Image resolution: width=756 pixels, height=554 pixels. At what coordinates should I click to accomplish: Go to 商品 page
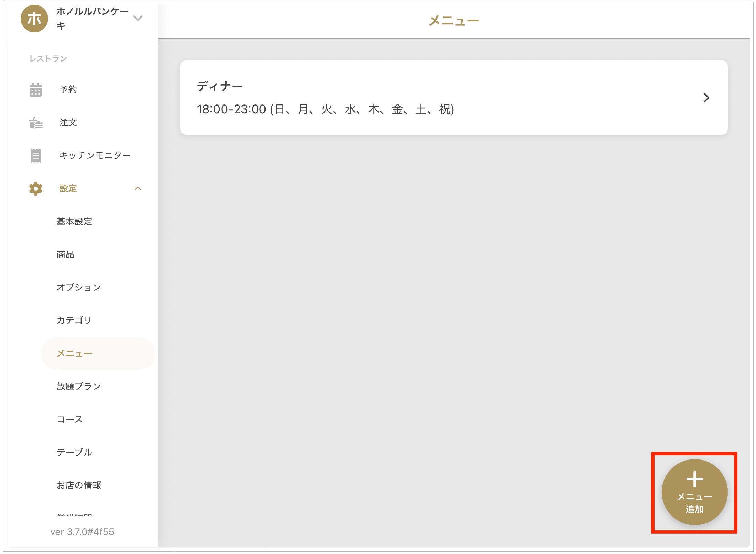65,255
